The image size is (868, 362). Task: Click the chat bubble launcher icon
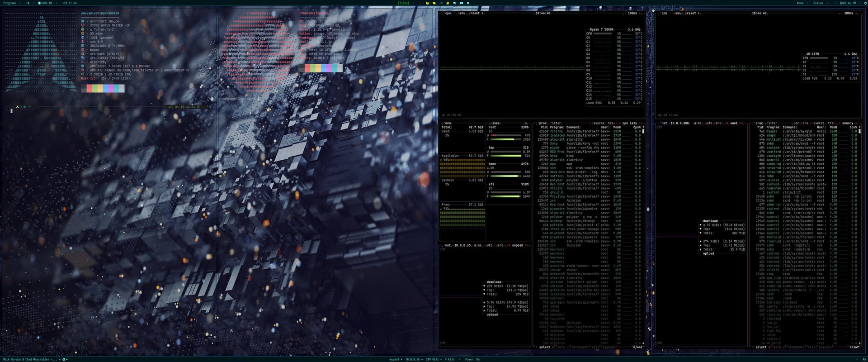[454, 3]
